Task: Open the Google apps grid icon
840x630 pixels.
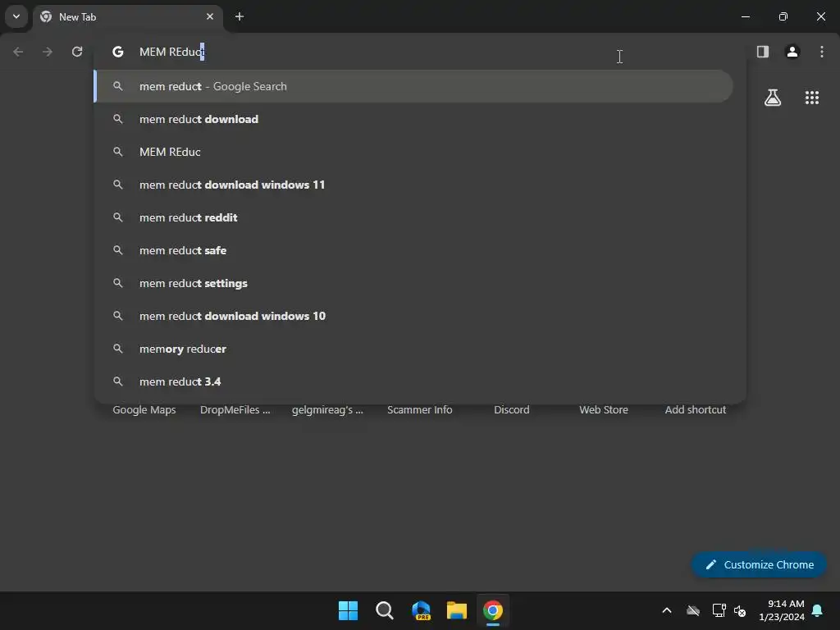Action: [x=812, y=98]
